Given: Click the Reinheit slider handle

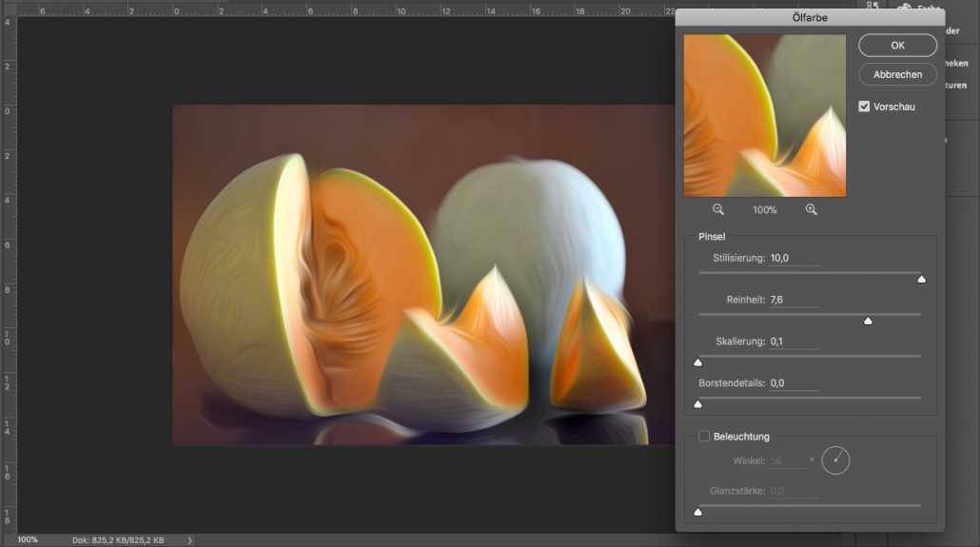Looking at the screenshot, I should (868, 321).
